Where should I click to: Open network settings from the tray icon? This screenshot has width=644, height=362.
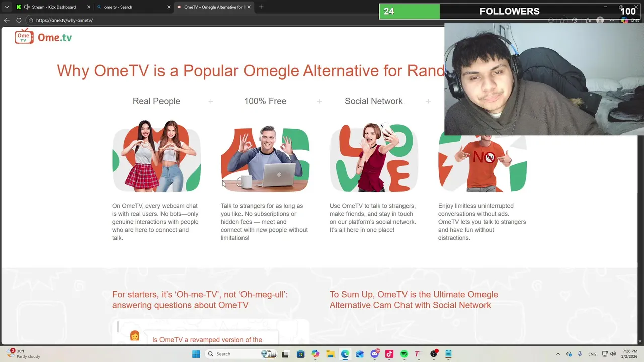(605, 354)
